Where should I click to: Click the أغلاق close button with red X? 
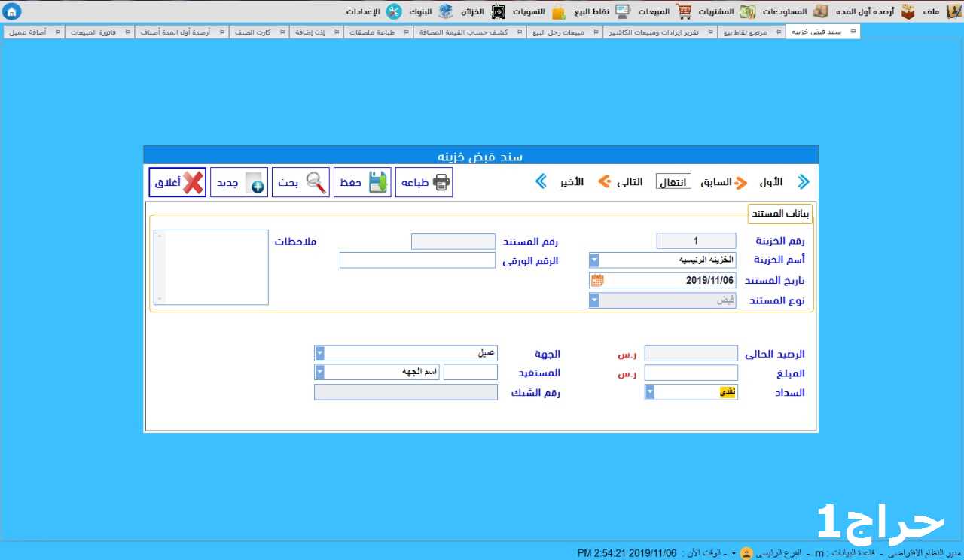pyautogui.click(x=177, y=182)
